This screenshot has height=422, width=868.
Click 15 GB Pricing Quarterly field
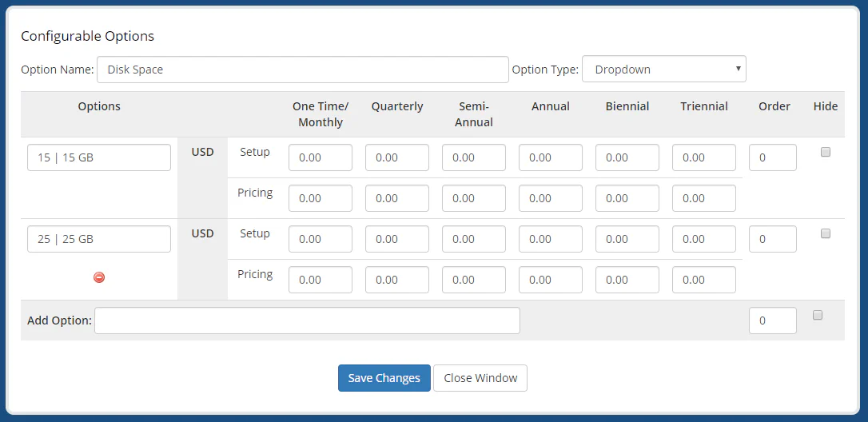397,198
